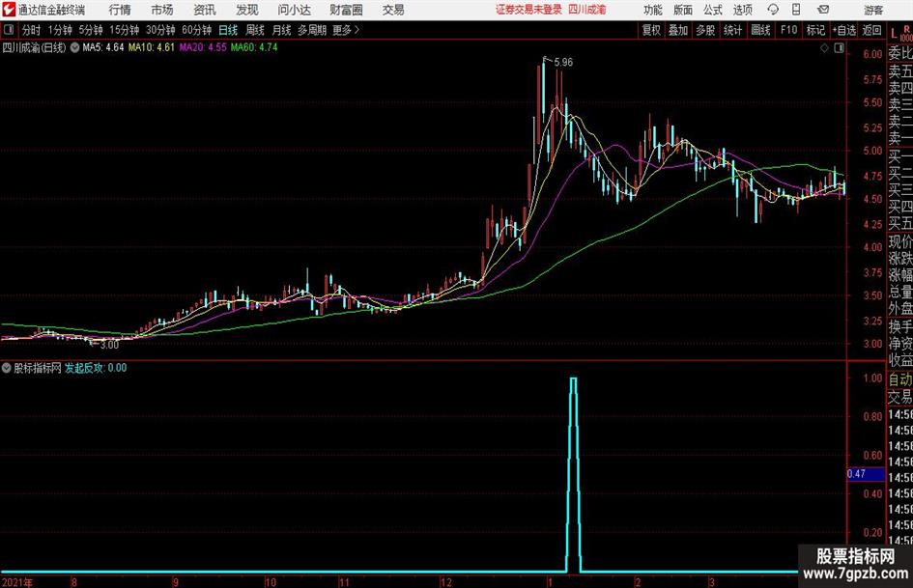The width and height of the screenshot is (913, 588).
Task: Open the 问小达 menu
Action: click(294, 10)
